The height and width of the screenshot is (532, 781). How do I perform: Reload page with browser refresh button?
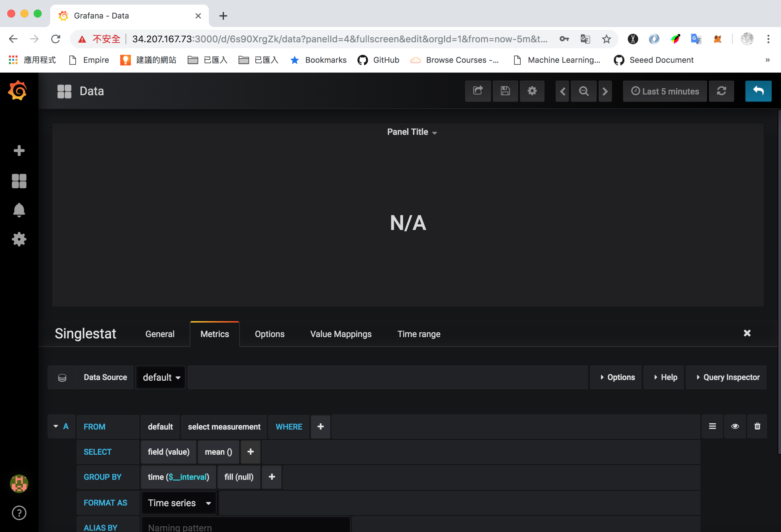(56, 39)
